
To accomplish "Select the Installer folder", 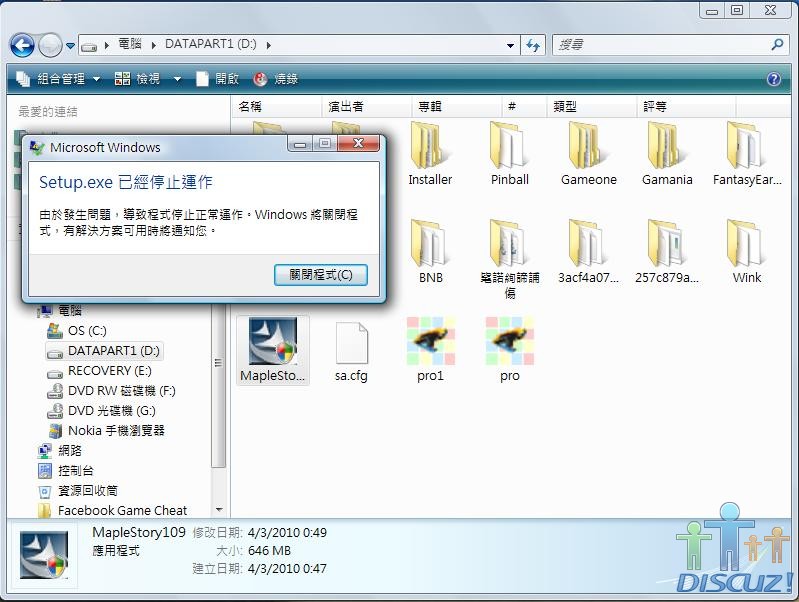I will point(430,153).
